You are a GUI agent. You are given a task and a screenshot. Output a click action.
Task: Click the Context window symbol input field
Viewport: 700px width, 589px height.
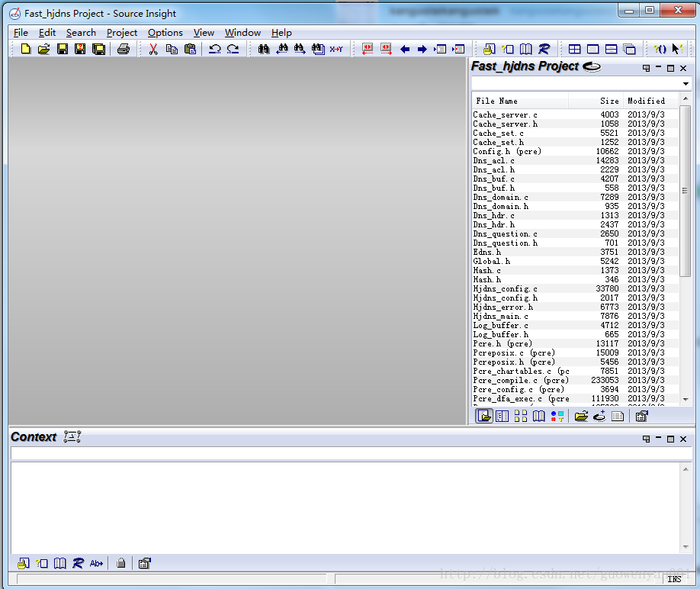[x=351, y=454]
